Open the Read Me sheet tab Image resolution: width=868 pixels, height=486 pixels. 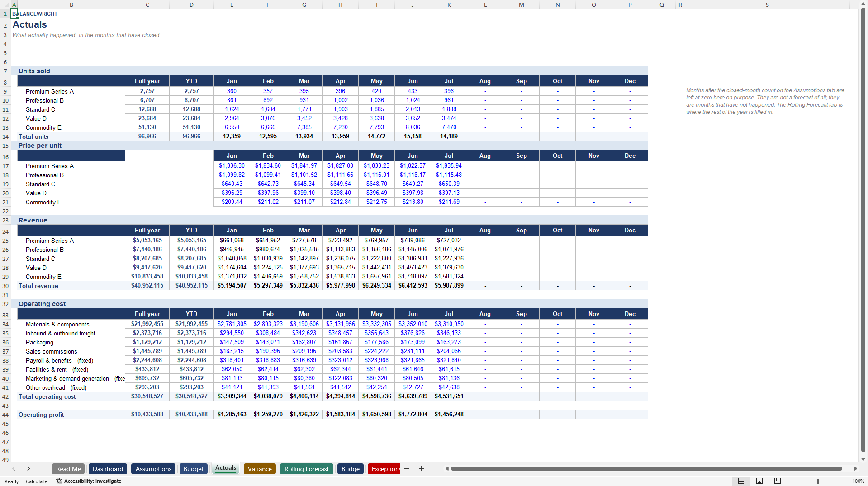click(x=68, y=469)
